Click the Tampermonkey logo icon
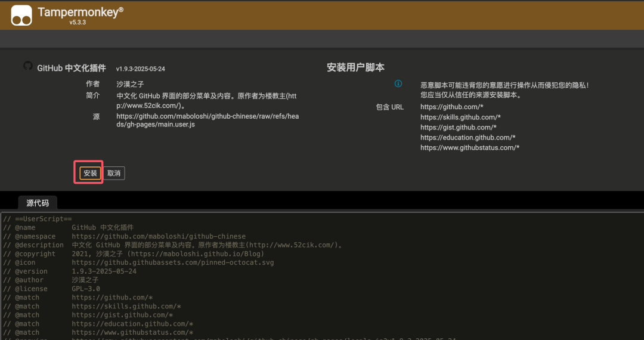This screenshot has height=340, width=644. click(21, 16)
